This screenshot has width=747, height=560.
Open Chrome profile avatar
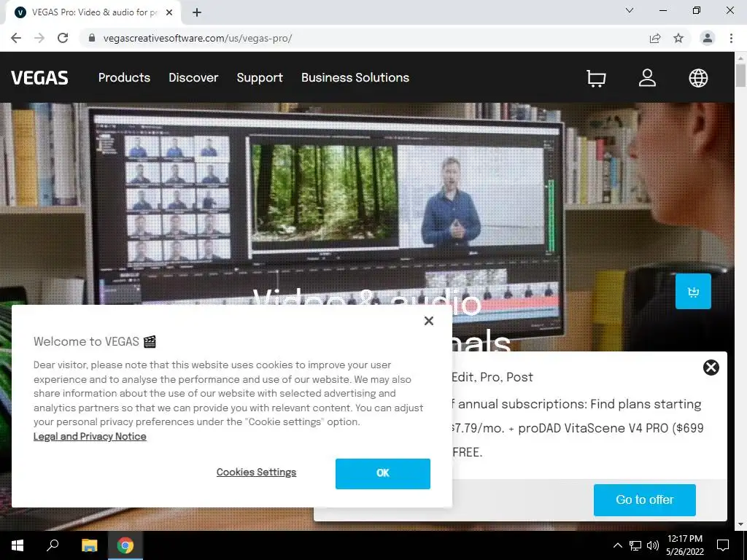(708, 38)
